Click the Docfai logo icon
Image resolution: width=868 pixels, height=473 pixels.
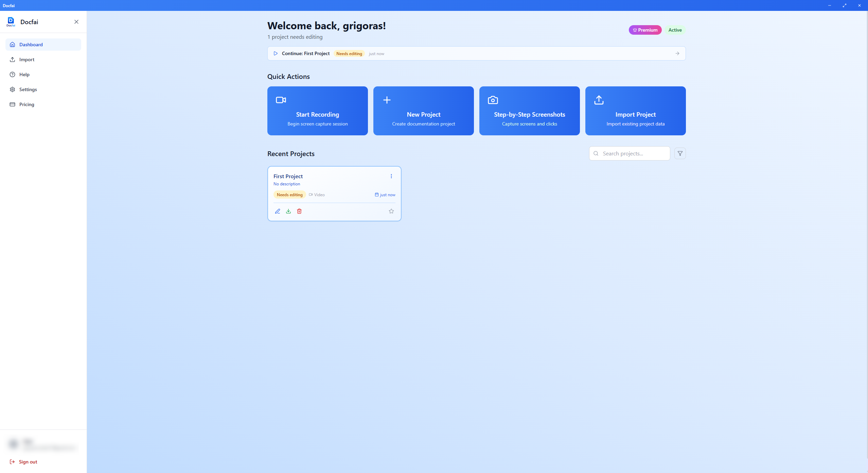coord(11,22)
